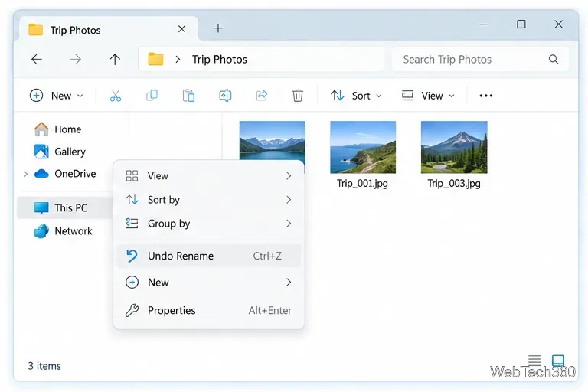
Task: Open the New dropdown in toolbar
Action: coord(56,96)
